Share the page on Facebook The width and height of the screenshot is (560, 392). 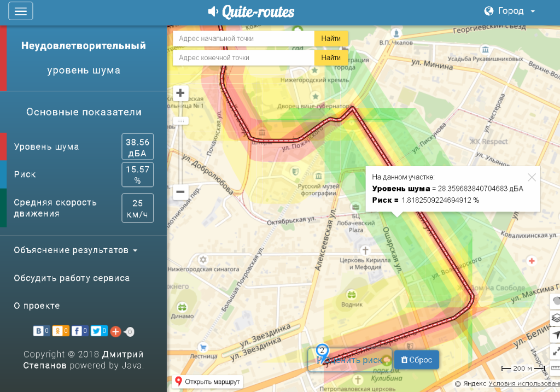click(x=77, y=331)
